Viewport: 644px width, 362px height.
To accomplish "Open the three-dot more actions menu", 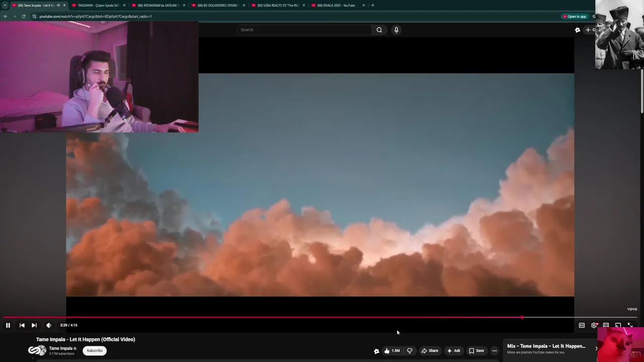I will 495,351.
